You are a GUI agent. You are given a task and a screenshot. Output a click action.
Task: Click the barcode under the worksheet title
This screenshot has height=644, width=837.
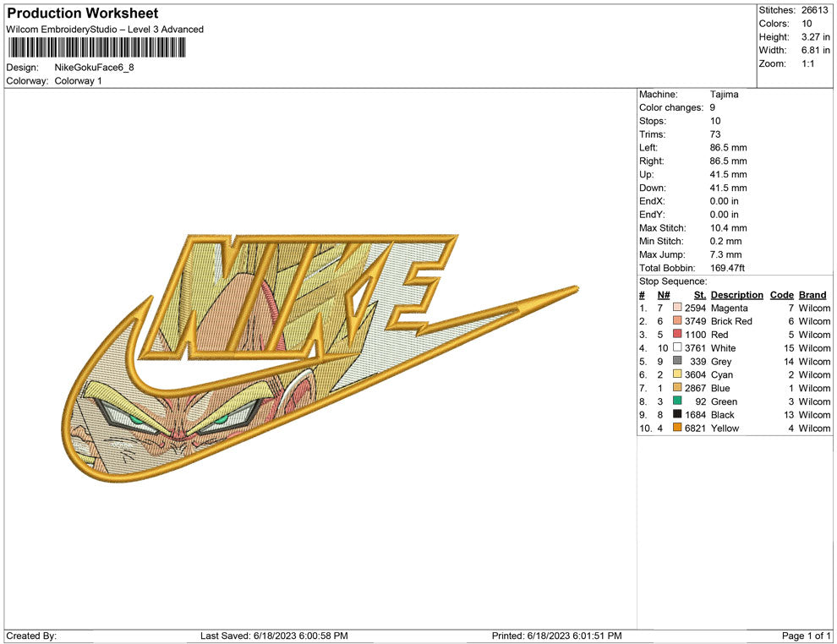[96, 48]
